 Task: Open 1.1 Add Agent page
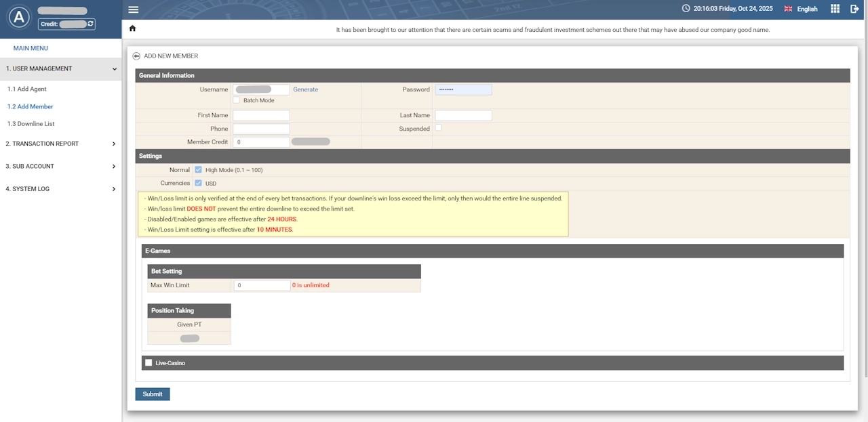pyautogui.click(x=27, y=89)
